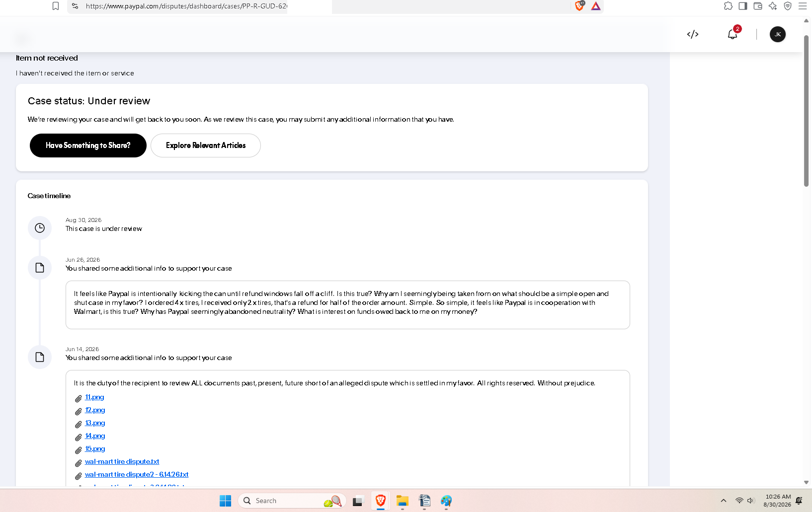Viewport: 812px width, 512px height.
Task: Open Leo AI sparkle icon
Action: (x=773, y=6)
